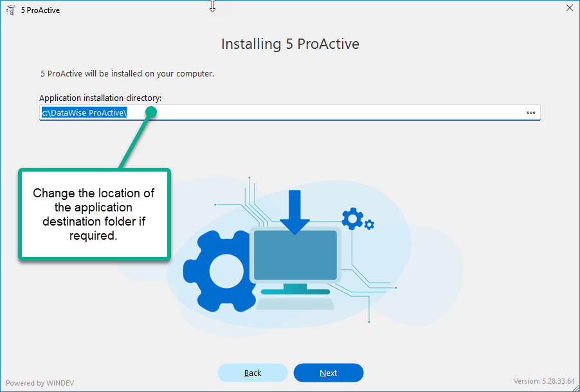This screenshot has width=580, height=392.
Task: Click the 'Powered by WINDEV' text
Action: tap(40, 383)
